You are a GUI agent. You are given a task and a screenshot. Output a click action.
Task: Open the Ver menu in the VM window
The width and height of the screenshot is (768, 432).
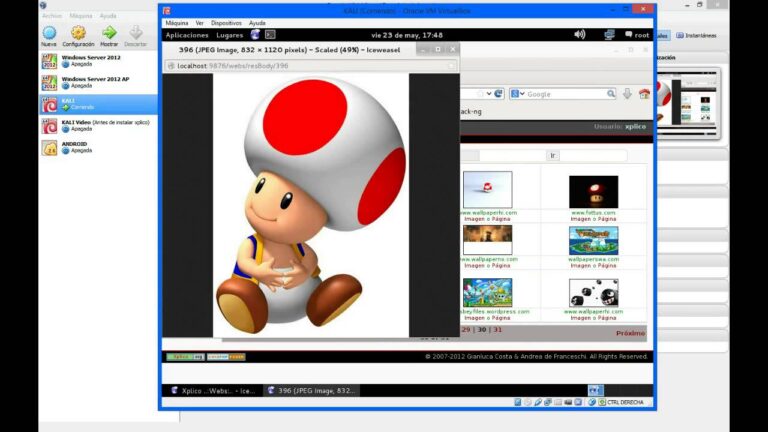(199, 23)
